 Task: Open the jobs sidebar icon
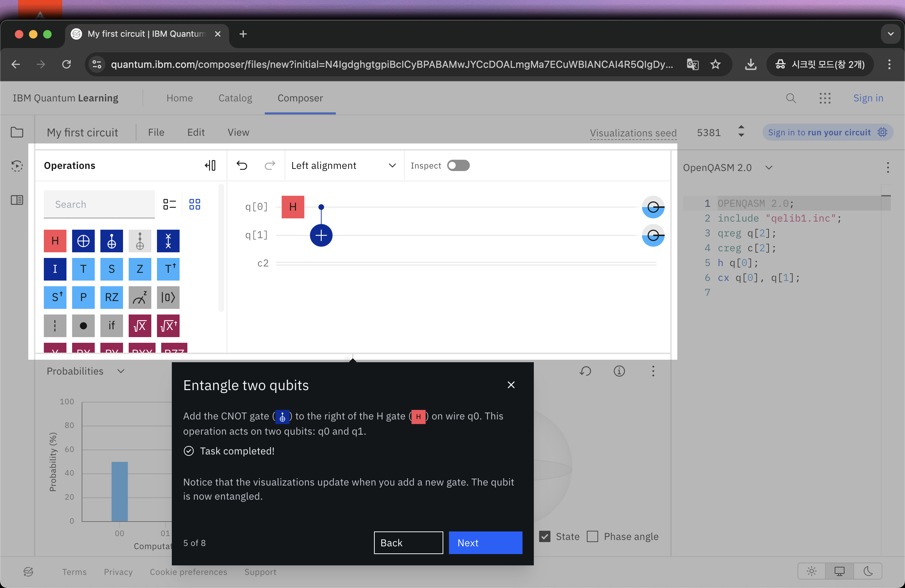[17, 166]
